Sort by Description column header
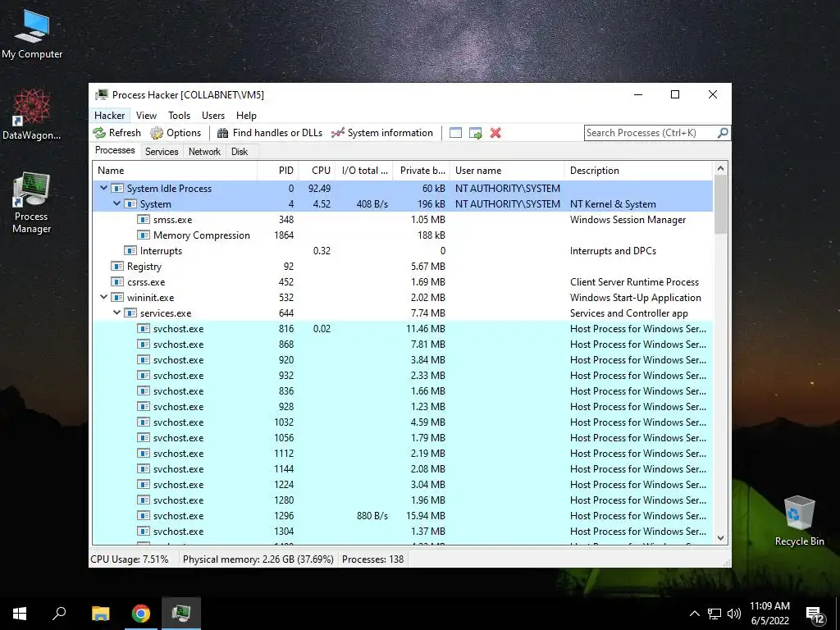 tap(638, 171)
